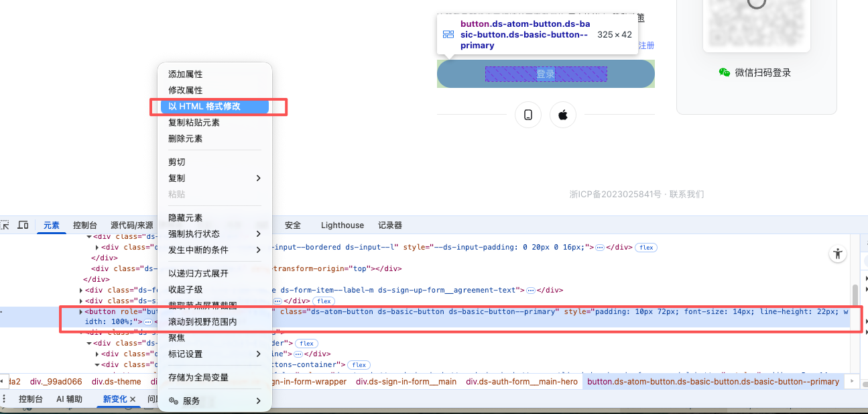Click the accessibility figure icon
The image size is (868, 414).
[x=837, y=254]
